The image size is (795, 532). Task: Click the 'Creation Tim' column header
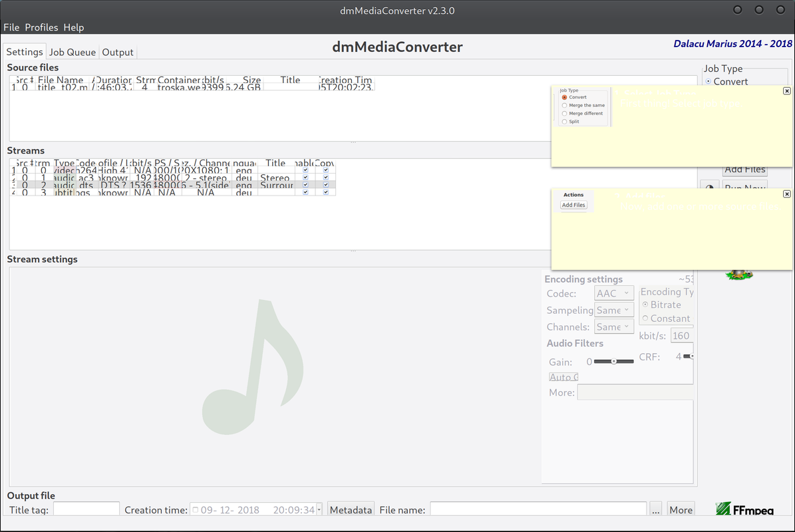(x=346, y=80)
